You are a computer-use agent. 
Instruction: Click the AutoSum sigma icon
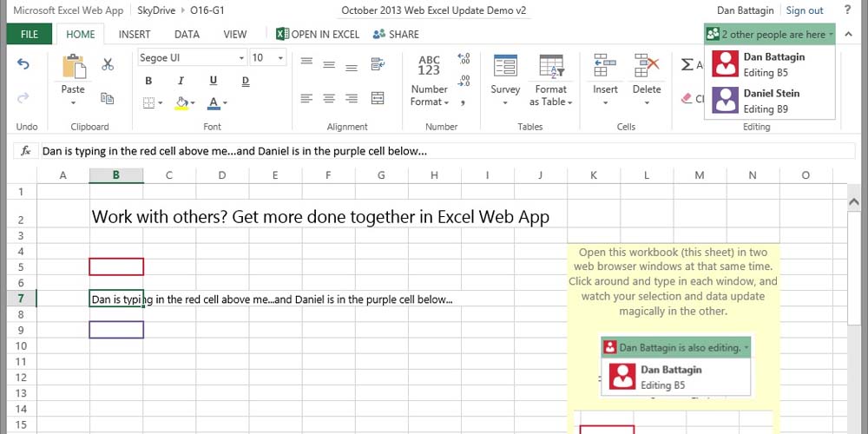(x=687, y=65)
